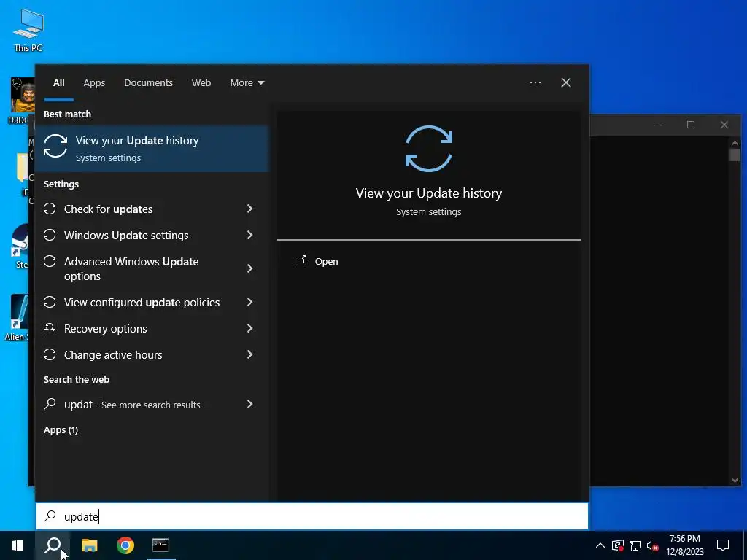The width and height of the screenshot is (747, 560).
Task: Open File Explorer from the taskbar
Action: (x=89, y=545)
